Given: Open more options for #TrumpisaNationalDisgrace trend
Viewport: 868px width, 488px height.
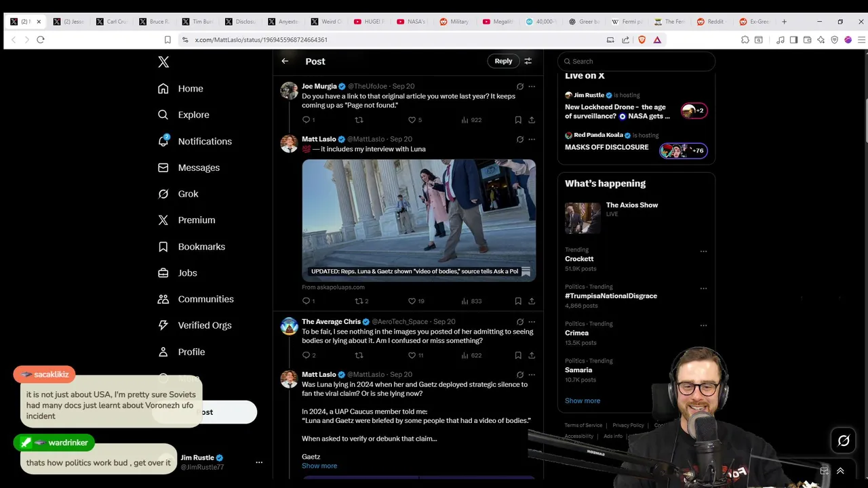Looking at the screenshot, I should [703, 289].
